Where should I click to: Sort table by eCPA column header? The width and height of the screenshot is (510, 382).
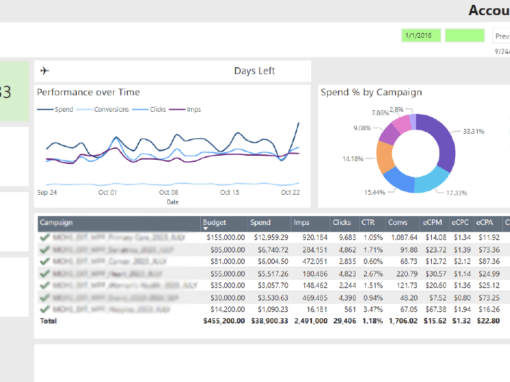tap(485, 222)
